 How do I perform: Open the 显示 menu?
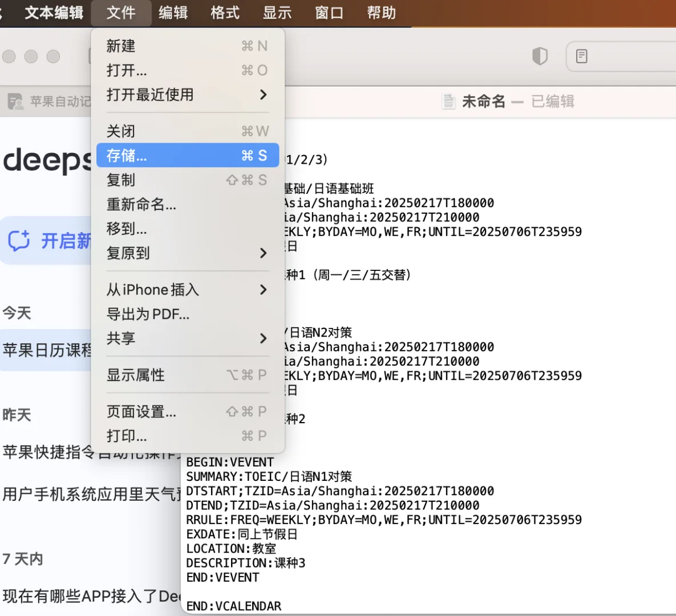[x=277, y=13]
